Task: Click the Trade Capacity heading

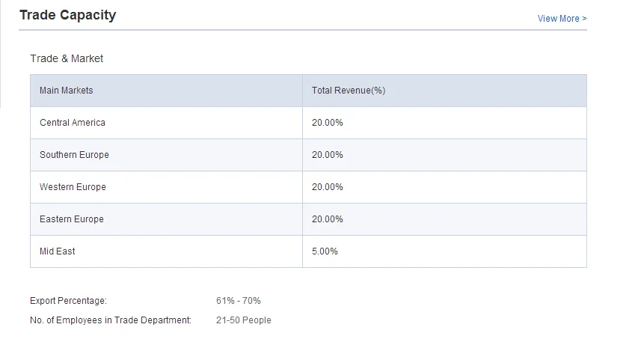Action: [67, 15]
